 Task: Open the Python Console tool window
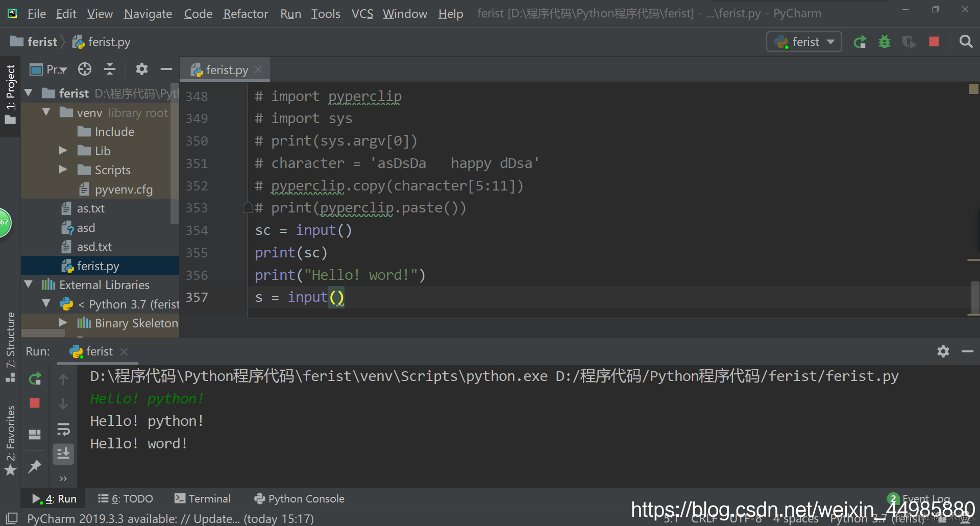pos(300,499)
